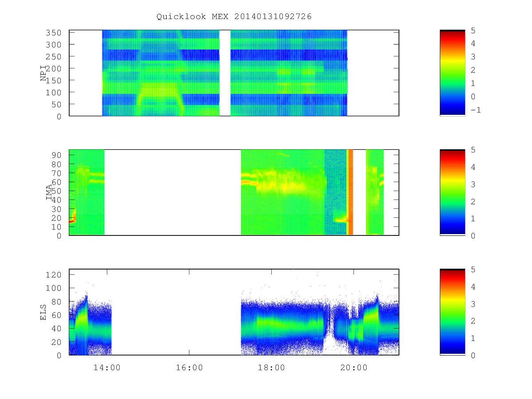
Task: Click the NPI spectrogram panel
Action: 234,73
